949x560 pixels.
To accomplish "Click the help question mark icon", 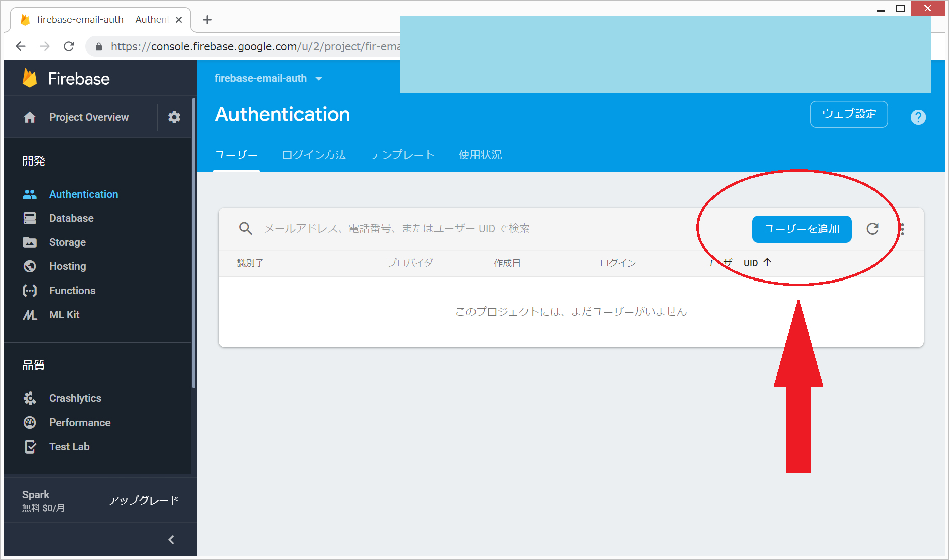I will click(918, 117).
